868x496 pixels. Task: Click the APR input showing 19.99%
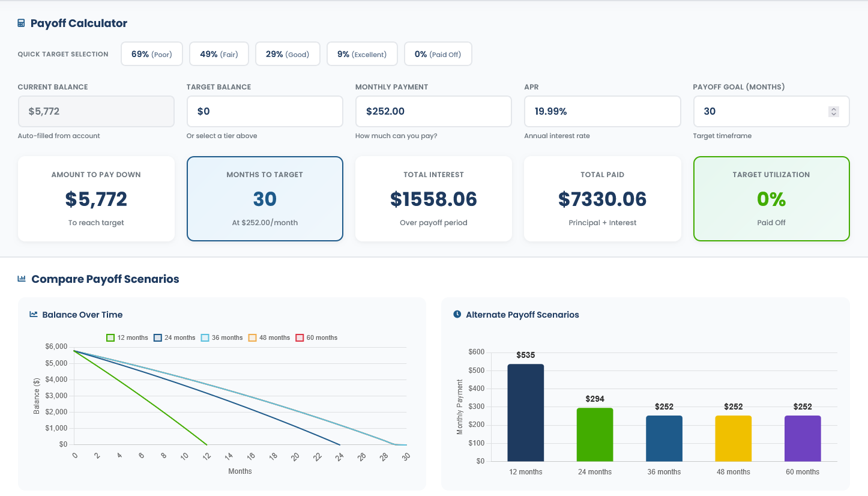[602, 111]
